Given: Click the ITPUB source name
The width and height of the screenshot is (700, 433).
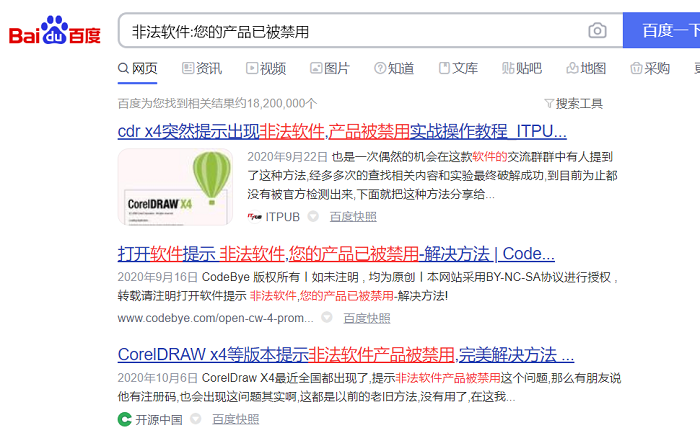Looking at the screenshot, I should (283, 217).
